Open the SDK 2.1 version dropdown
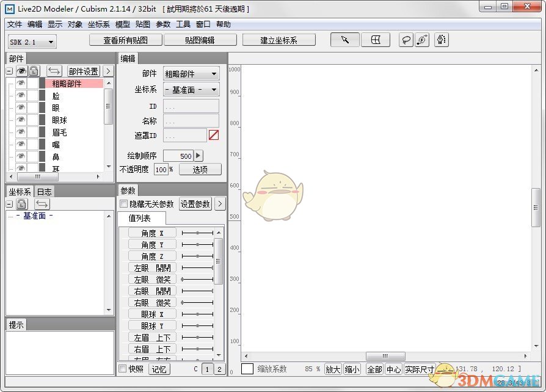546x392 pixels. tap(31, 42)
